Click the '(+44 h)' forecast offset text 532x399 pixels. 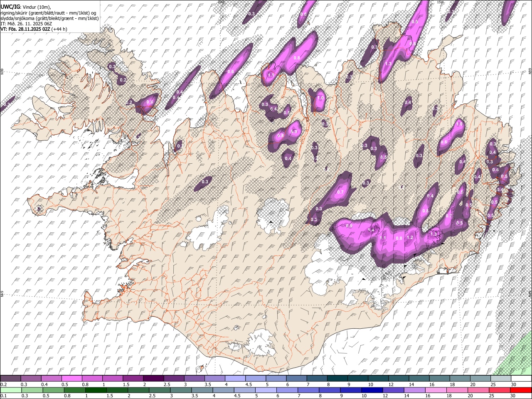[x=59, y=29]
